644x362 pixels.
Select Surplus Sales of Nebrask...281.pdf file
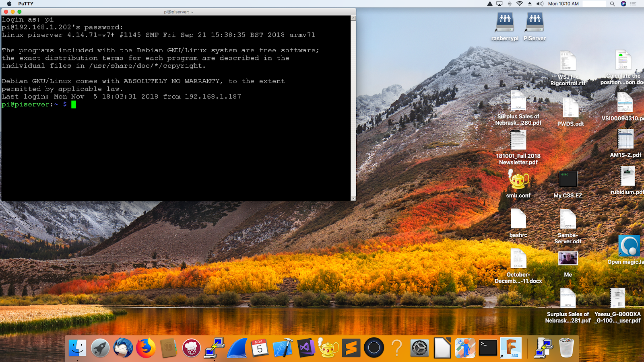(568, 306)
